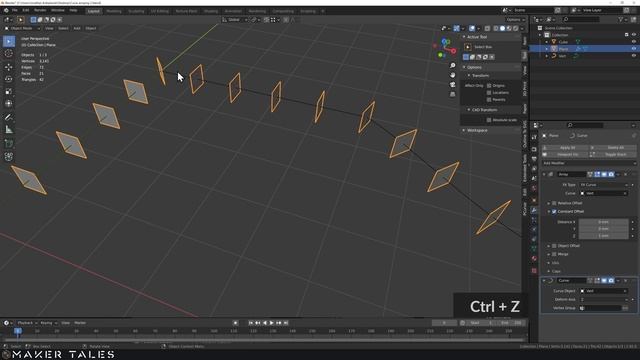Click the pan view hand icon
The width and height of the screenshot is (640, 360).
pyautogui.click(x=452, y=75)
